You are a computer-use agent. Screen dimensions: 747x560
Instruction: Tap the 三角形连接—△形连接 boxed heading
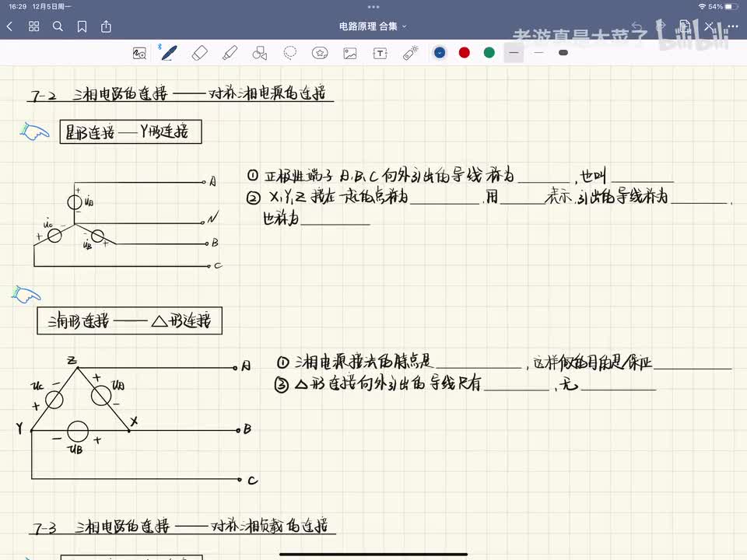tap(130, 321)
